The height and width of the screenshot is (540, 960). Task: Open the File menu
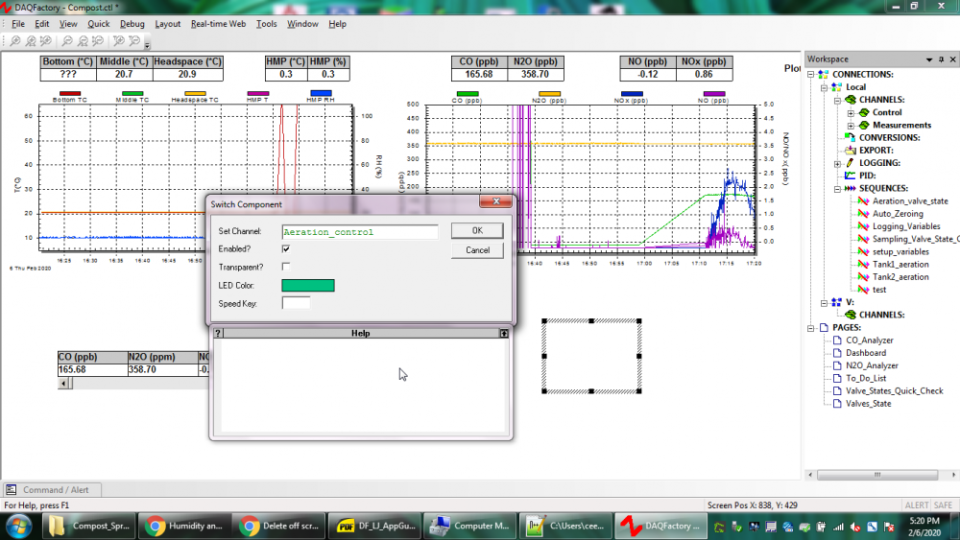(x=18, y=24)
